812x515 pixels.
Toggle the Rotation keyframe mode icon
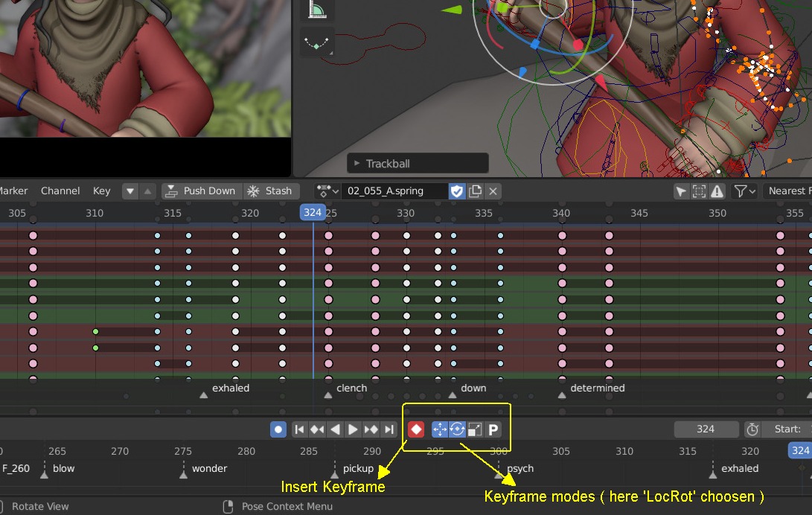click(457, 429)
